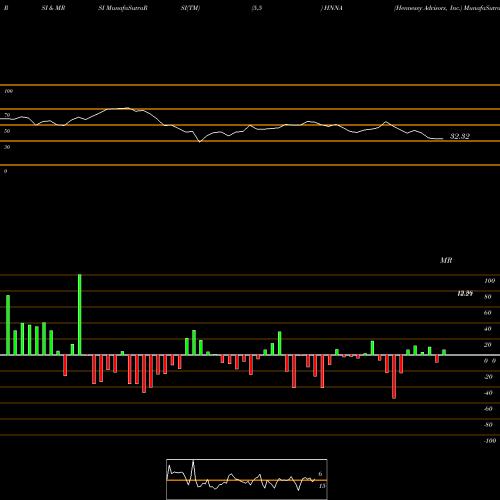This screenshot has width=500, height=500.
Task: Click the RSI axis label 0 on left
Action: pyautogui.click(x=5, y=171)
